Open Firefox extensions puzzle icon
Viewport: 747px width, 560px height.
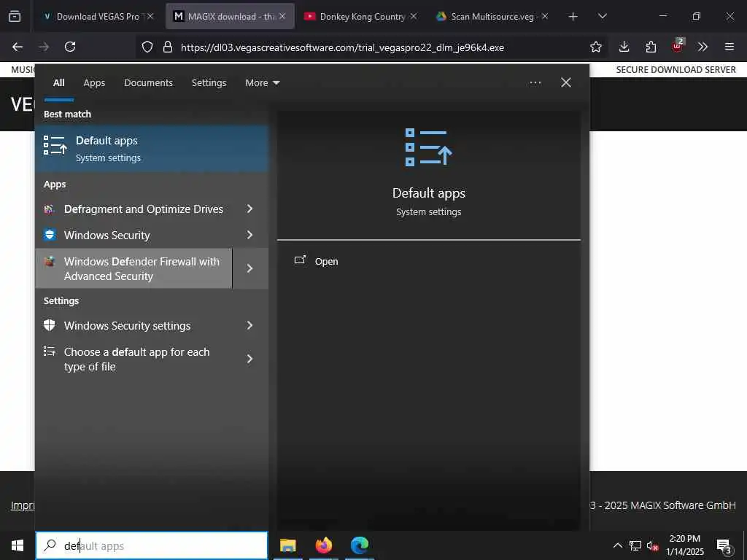pyautogui.click(x=651, y=47)
